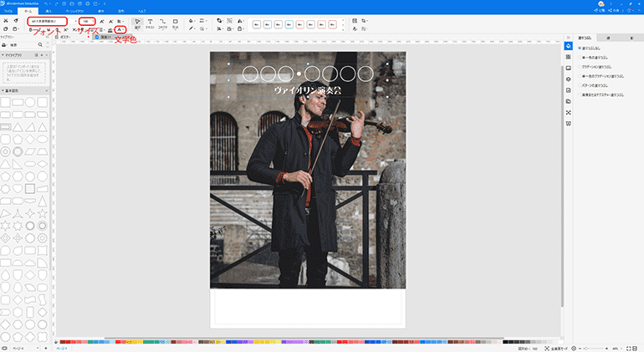Click the font color A icon
This screenshot has width=644, height=352.
pos(120,29)
